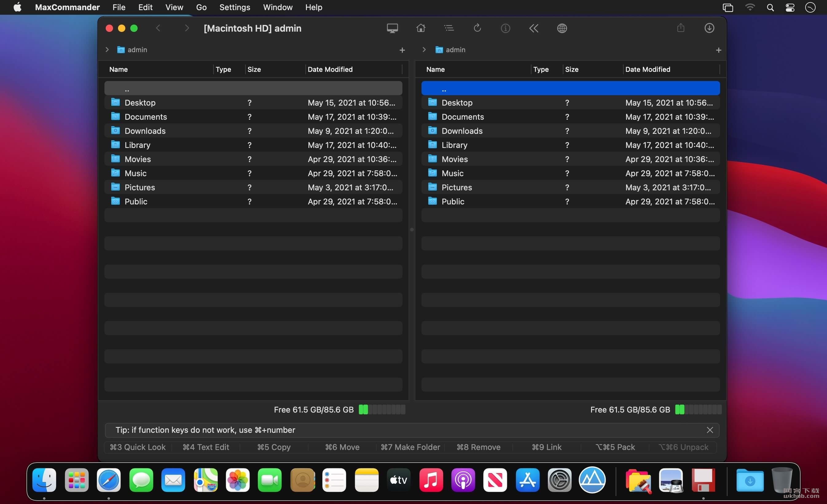The image size is (827, 504).
Task: Sort right panel by Date Modified column
Action: coord(647,69)
